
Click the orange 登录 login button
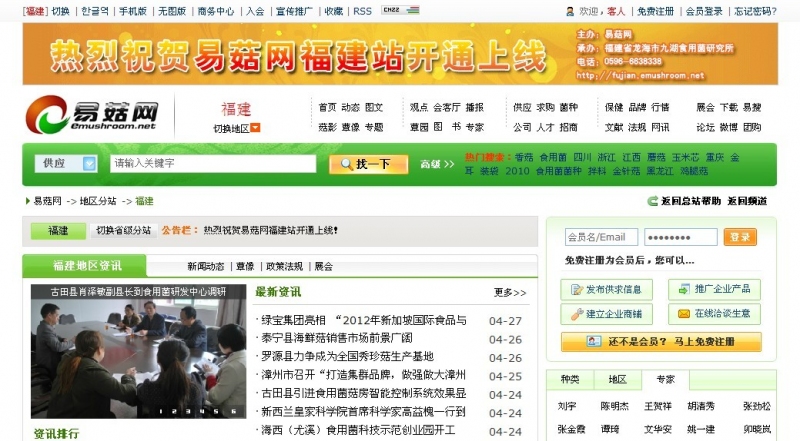[x=739, y=237]
